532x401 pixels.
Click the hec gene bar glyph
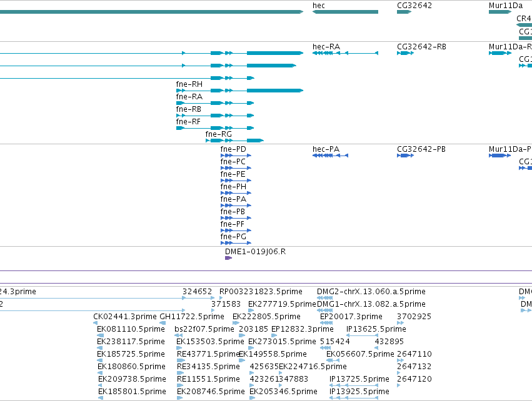[345, 12]
